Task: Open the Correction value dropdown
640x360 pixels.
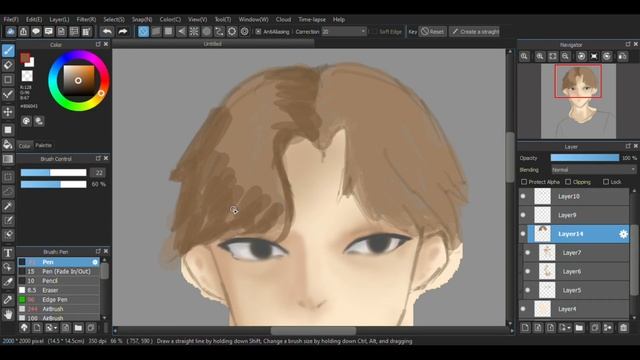Action: click(x=362, y=31)
